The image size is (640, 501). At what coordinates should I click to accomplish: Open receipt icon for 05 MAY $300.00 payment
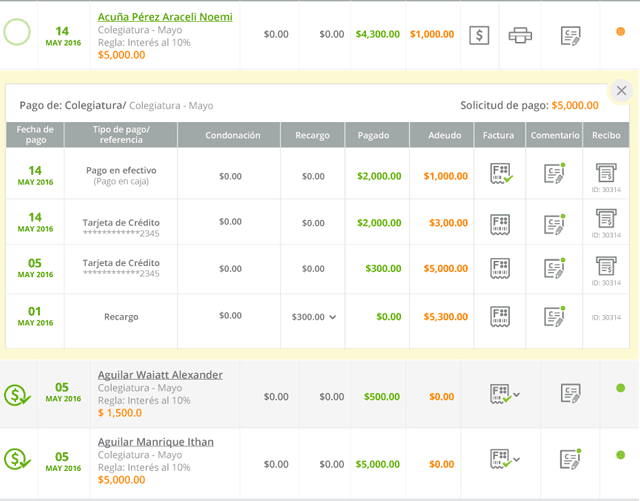tap(606, 266)
